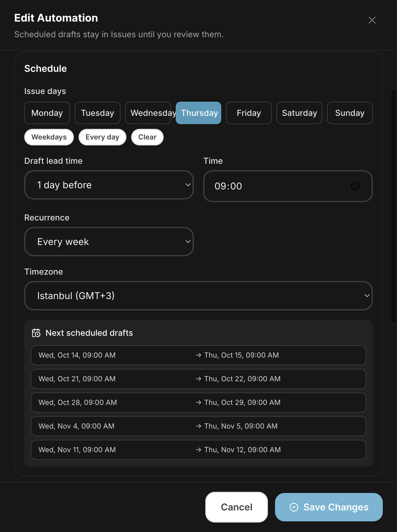The height and width of the screenshot is (532, 397).
Task: Save Changes to the automation
Action: 329,507
